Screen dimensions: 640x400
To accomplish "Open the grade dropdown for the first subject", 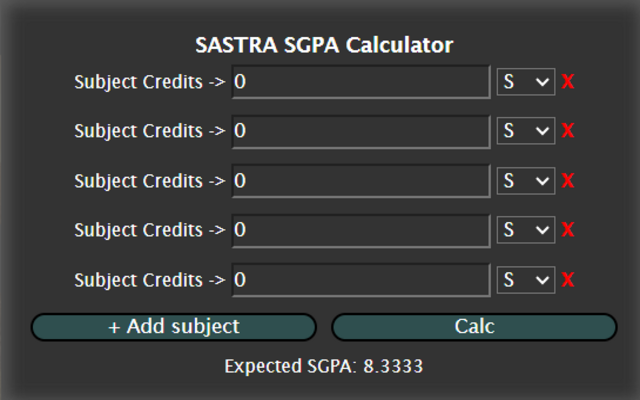I will 526,82.
